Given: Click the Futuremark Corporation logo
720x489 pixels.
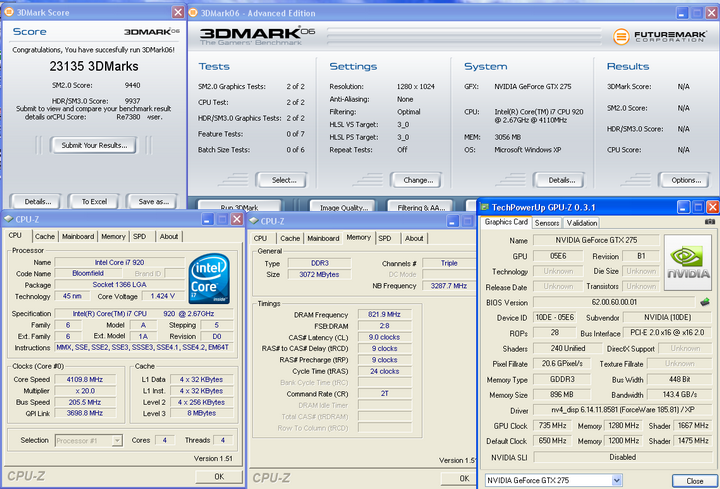Looking at the screenshot, I should pyautogui.click(x=659, y=36).
